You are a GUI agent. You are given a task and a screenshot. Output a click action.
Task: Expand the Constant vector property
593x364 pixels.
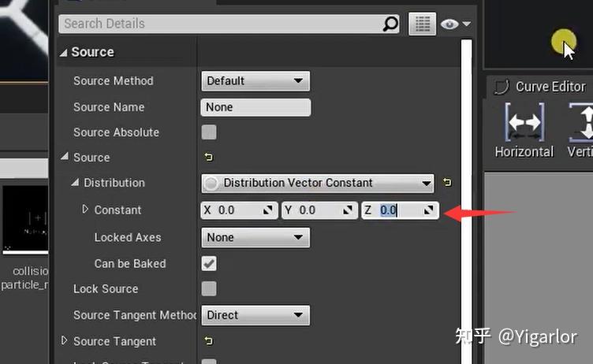pos(86,210)
